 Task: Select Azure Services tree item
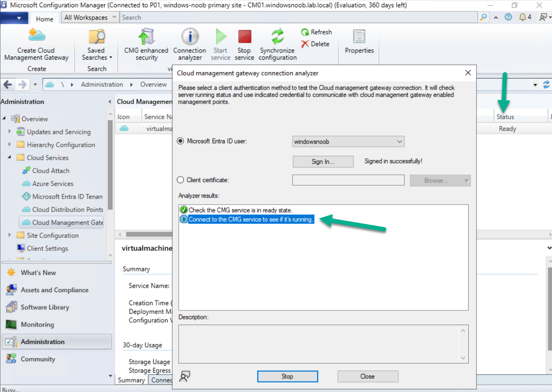click(x=47, y=183)
